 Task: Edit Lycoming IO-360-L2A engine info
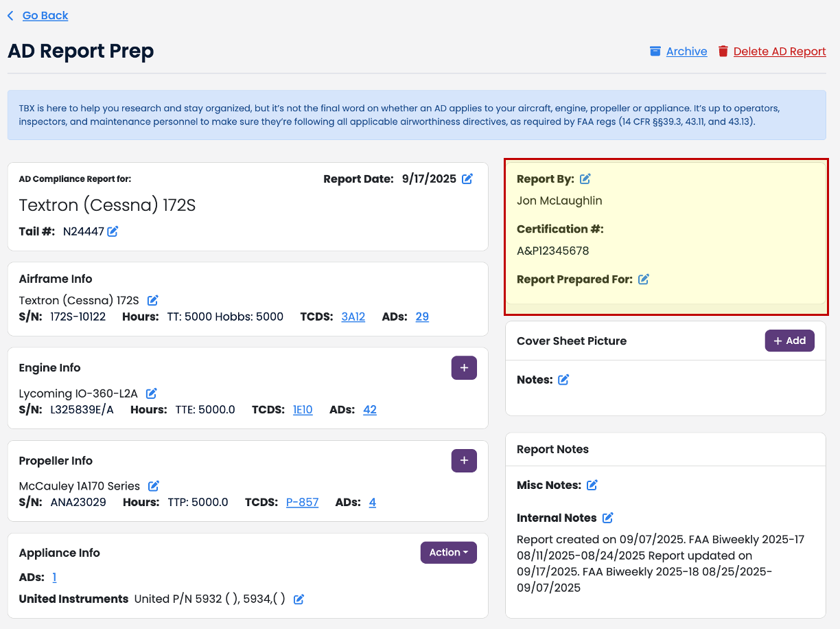coord(152,393)
